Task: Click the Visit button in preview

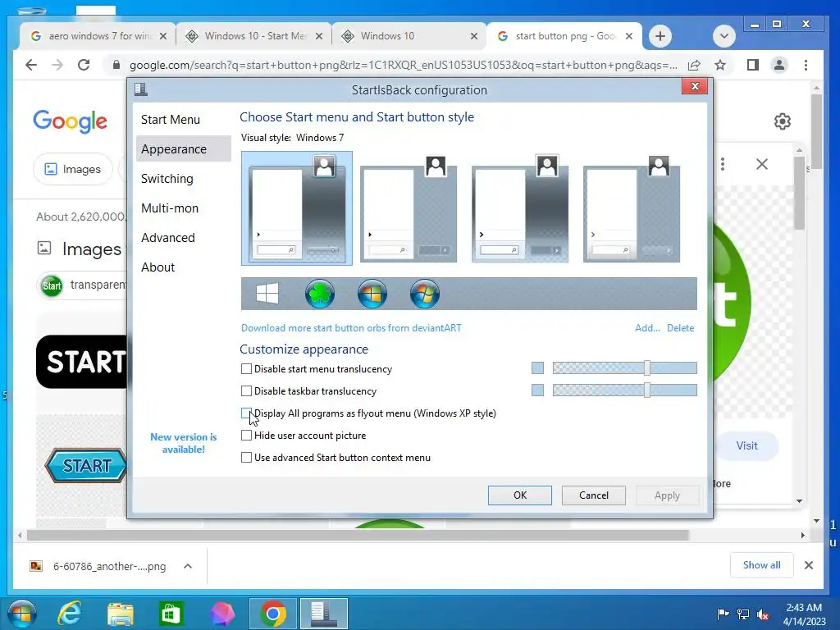Action: coord(746,445)
